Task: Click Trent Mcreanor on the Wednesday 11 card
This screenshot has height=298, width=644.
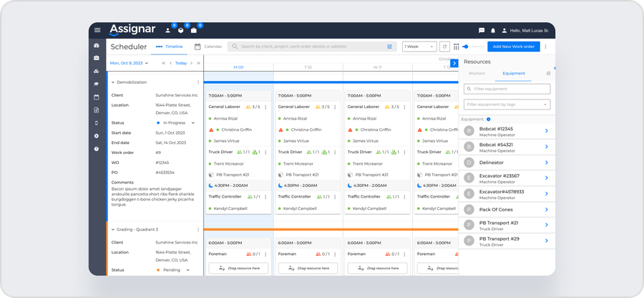Action: click(x=370, y=163)
